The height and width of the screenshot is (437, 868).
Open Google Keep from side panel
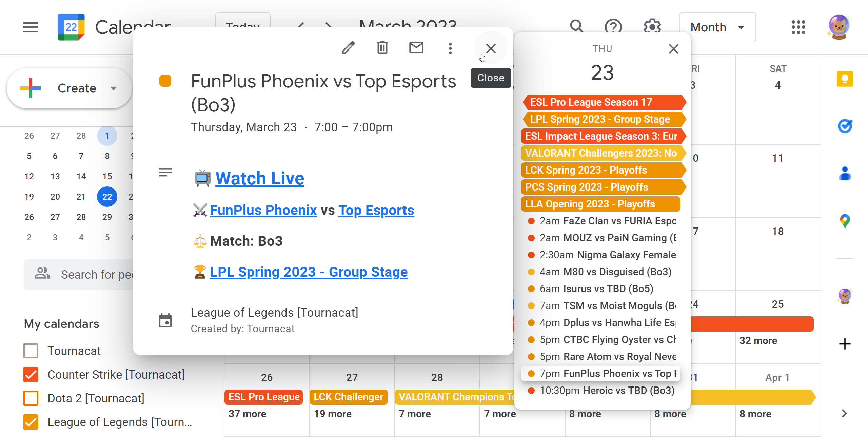[845, 79]
